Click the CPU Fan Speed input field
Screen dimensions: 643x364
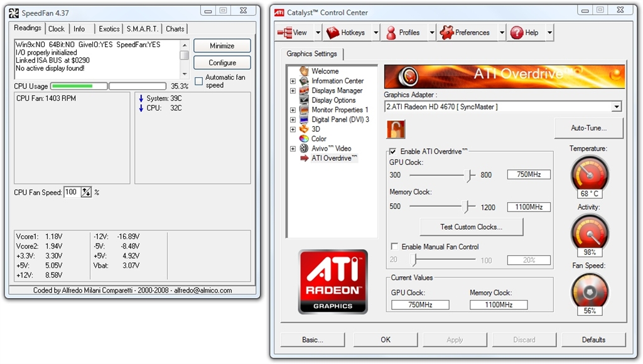[72, 192]
